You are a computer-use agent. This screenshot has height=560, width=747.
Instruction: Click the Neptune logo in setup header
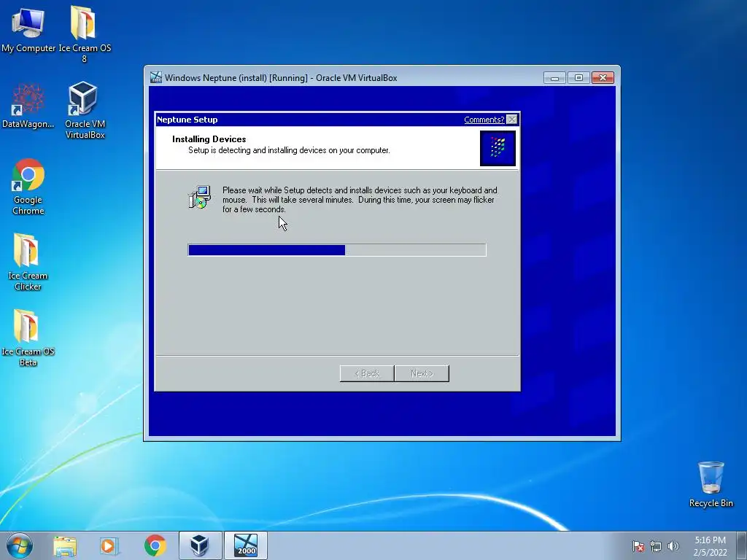pyautogui.click(x=498, y=148)
